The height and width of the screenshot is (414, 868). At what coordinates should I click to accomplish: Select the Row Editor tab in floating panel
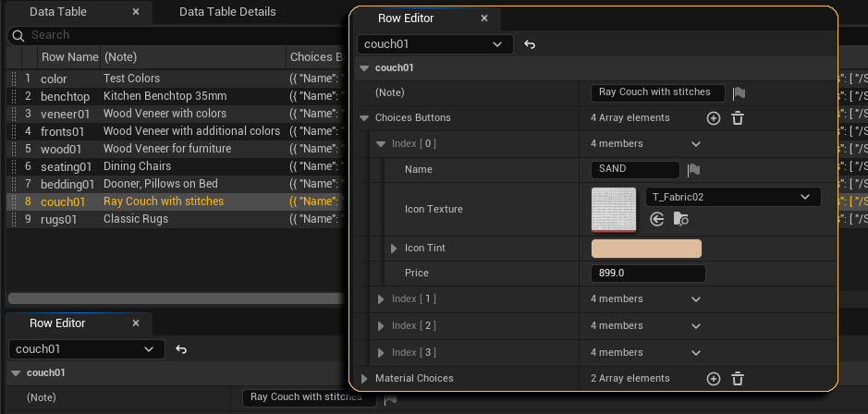[x=406, y=18]
